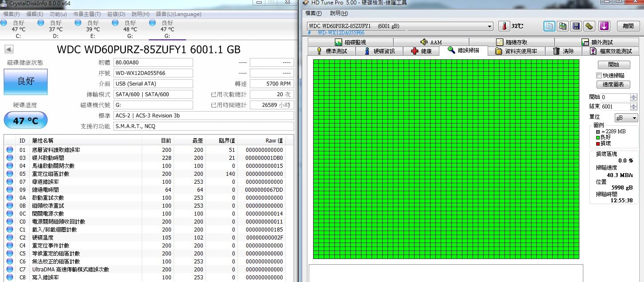The width and height of the screenshot is (644, 282).
Task: Select the 總通電時間 attribute row
Action: pyautogui.click(x=148, y=190)
